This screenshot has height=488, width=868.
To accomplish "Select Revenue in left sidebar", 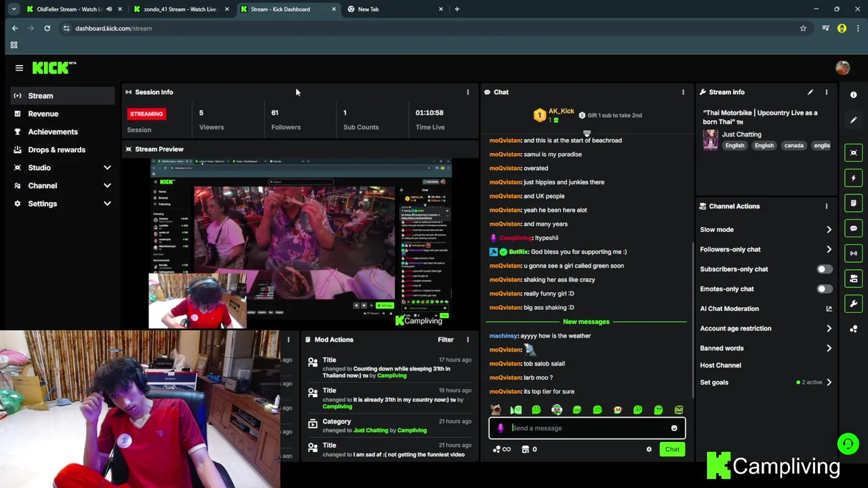I will 62,114.
